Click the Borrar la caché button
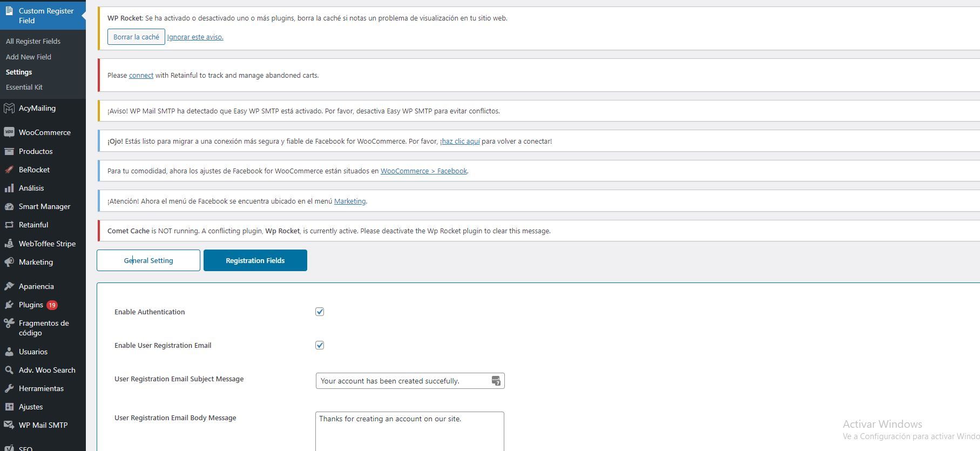Image resolution: width=980 pixels, height=451 pixels. point(136,37)
